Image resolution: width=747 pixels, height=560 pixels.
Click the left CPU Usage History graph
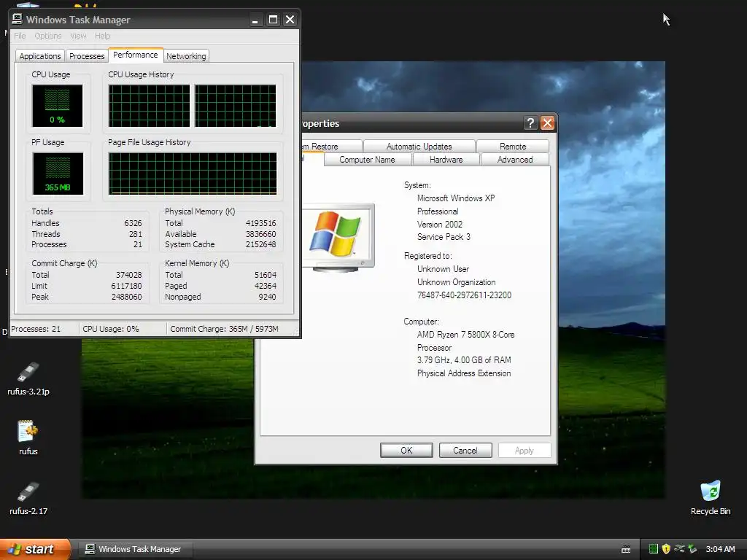point(149,106)
